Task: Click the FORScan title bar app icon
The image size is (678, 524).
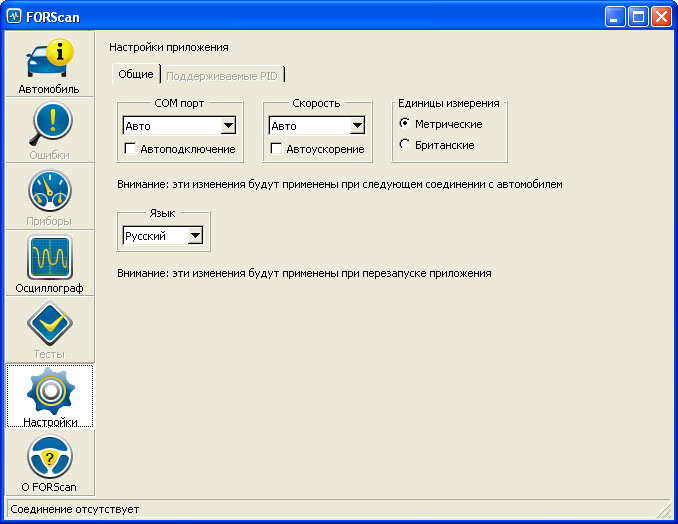Action: (x=14, y=17)
